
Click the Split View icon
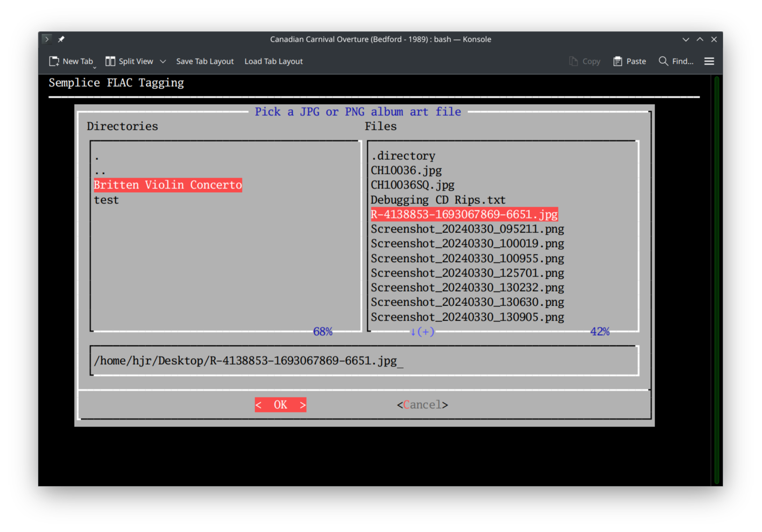tap(110, 61)
